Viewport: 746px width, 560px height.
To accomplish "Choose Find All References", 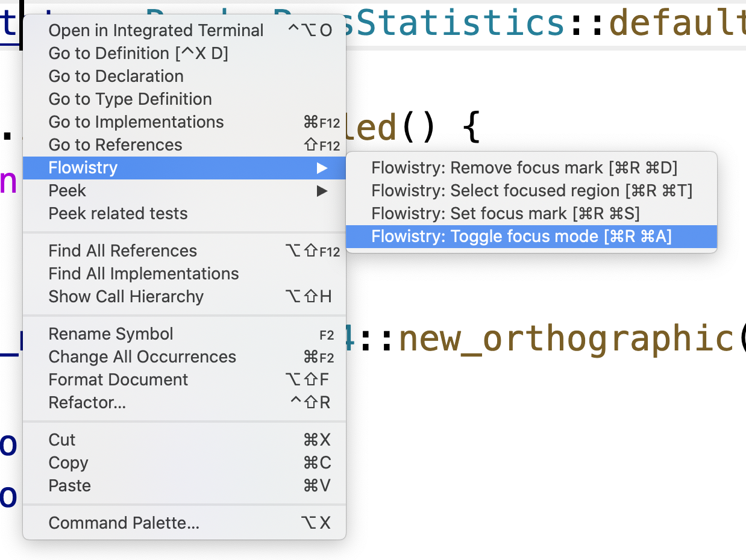I will coord(123,251).
